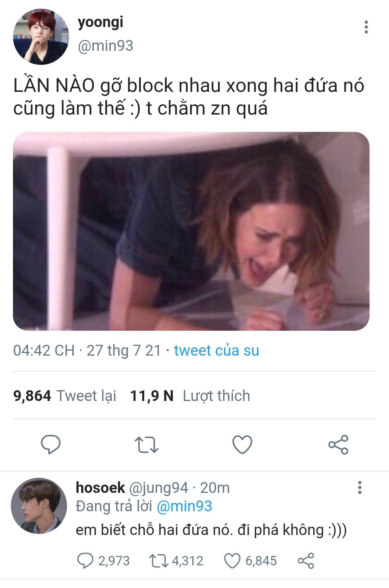Like hosoek's reply showing 6,845
Viewport: 389px width, 588px height.
coord(232,561)
